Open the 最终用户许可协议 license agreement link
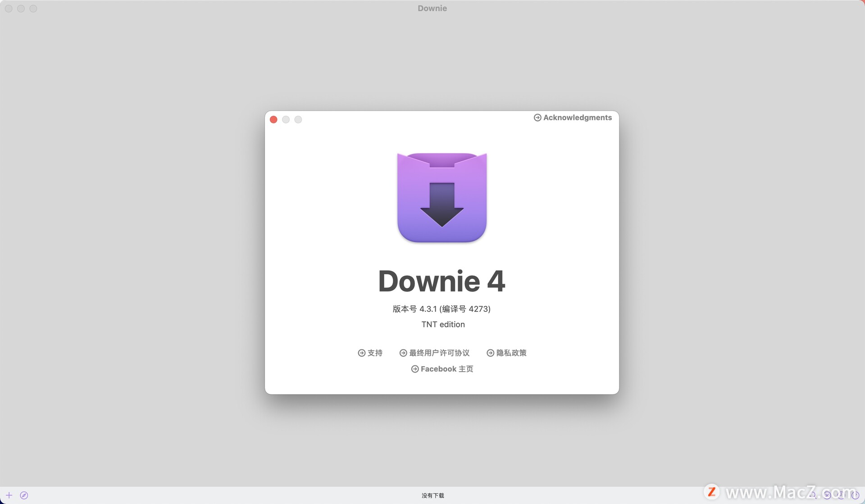This screenshot has height=504, width=865. pyautogui.click(x=439, y=353)
